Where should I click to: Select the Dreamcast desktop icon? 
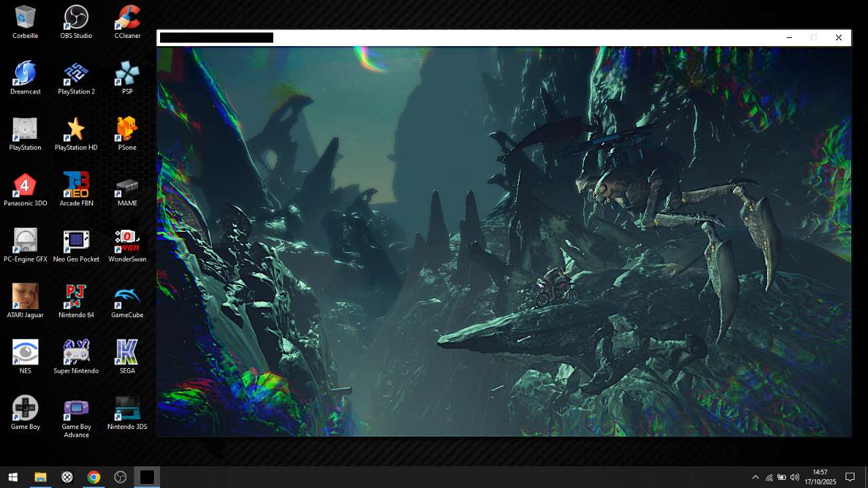point(25,74)
